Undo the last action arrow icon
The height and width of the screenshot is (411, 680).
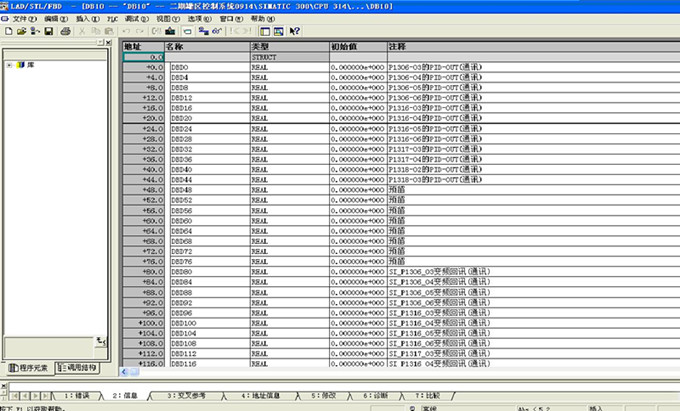(126, 31)
